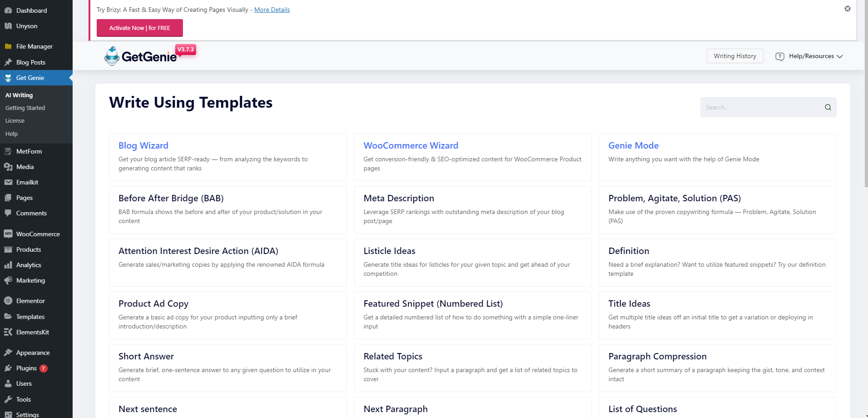868x418 pixels.
Task: Select the Next sentence template
Action: click(228, 408)
